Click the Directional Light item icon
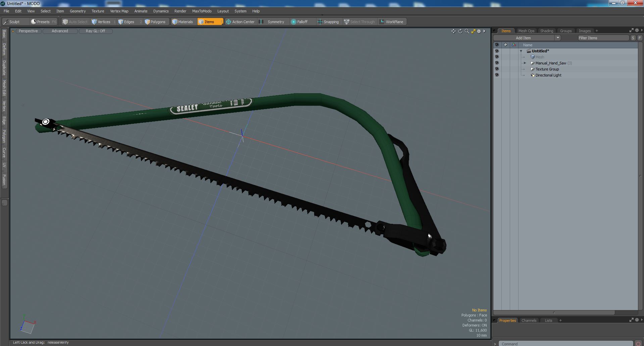This screenshot has height=346, width=644. [x=532, y=75]
